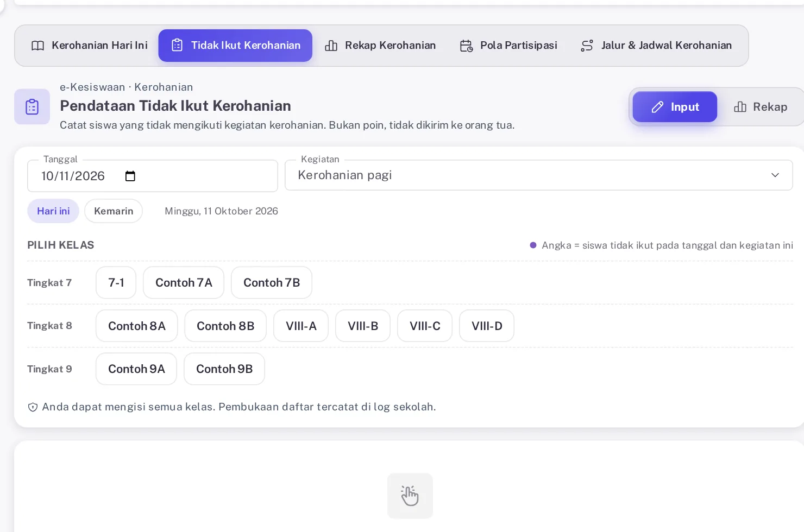
Task: Click the PILIH KELAS section heading
Action: pyautogui.click(x=61, y=245)
